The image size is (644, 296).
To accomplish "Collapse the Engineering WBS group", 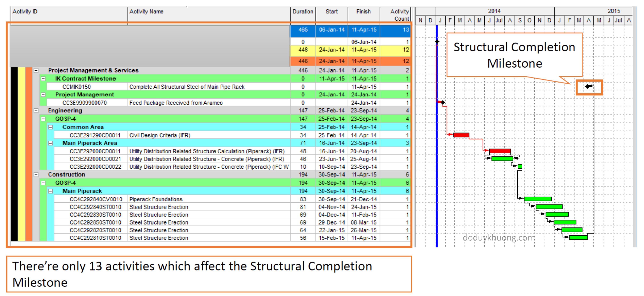I will [36, 111].
